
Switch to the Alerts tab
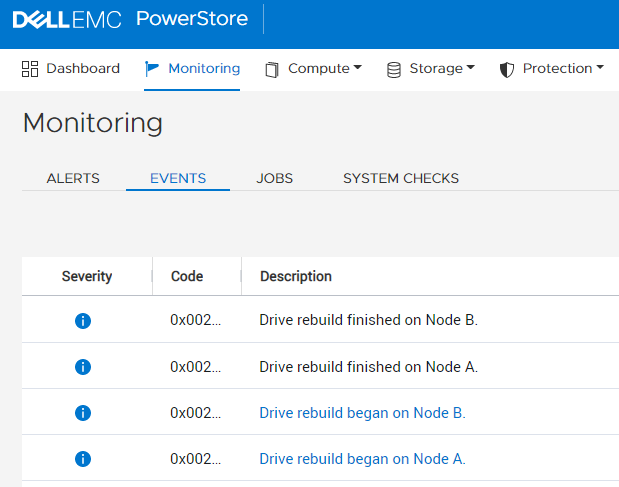73,179
